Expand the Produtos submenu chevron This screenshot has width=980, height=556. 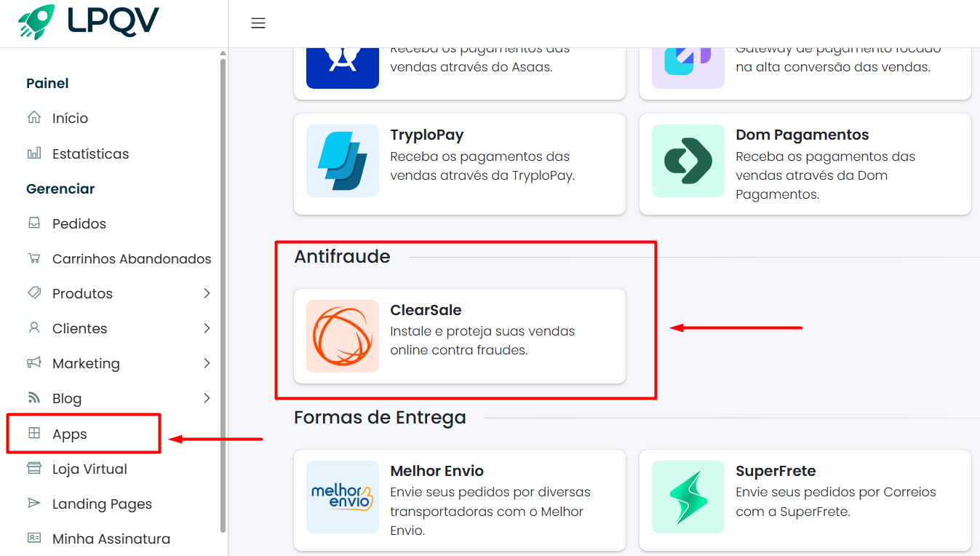pyautogui.click(x=207, y=293)
